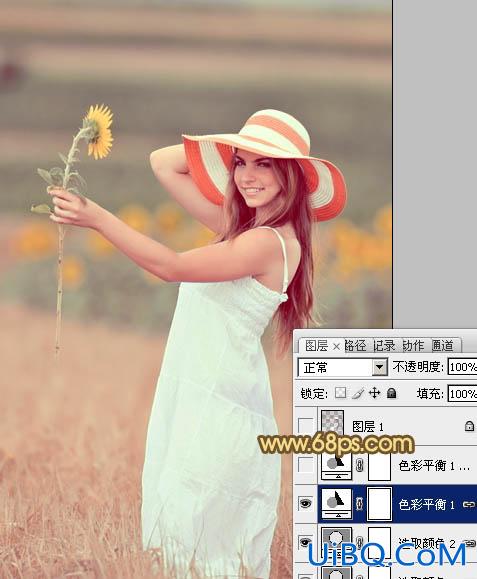Viewport: 477px width, 579px height.
Task: Click mask link icon on 色彩平衡 1 … layer
Action: point(359,465)
